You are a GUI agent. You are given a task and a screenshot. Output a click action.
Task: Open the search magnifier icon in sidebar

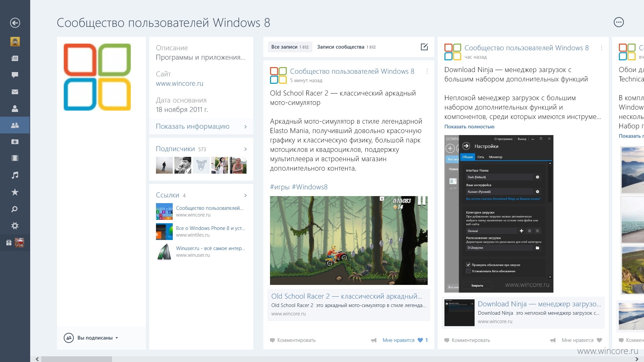tap(15, 209)
